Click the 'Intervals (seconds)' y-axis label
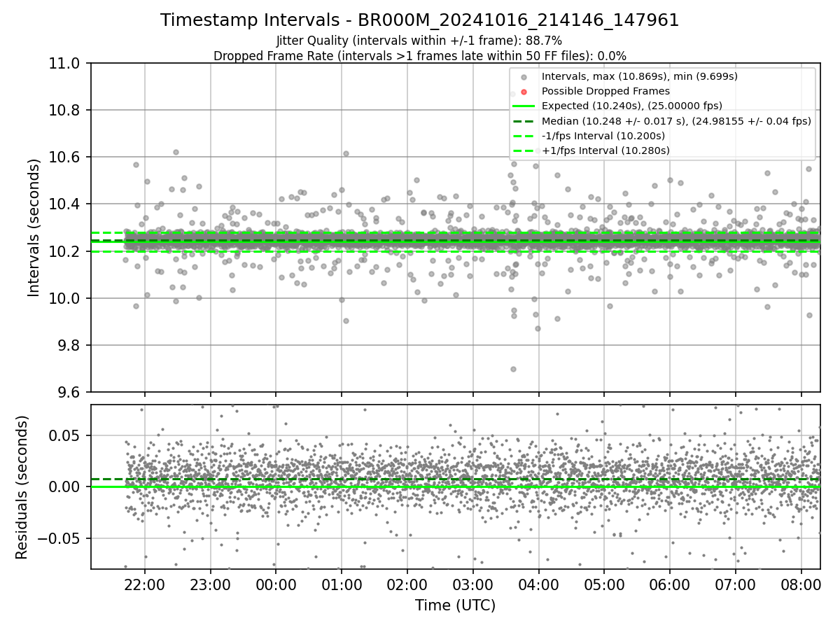 click(34, 227)
